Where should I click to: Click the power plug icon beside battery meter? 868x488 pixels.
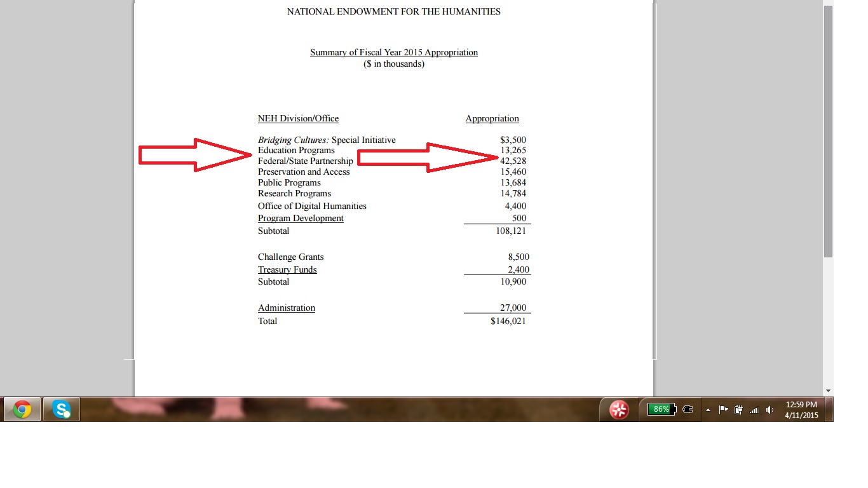pos(688,410)
